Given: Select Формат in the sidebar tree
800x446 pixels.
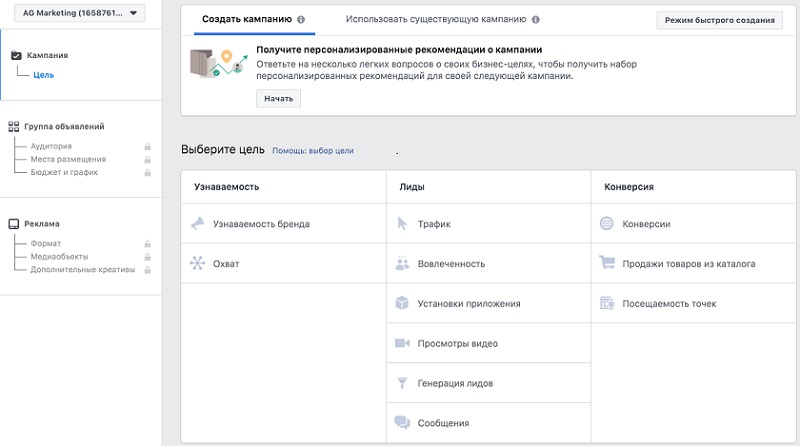Looking at the screenshot, I should click(x=45, y=243).
